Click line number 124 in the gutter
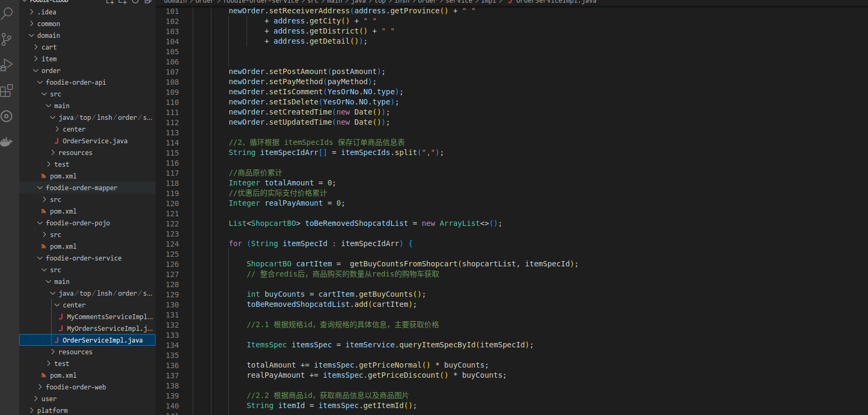 point(173,244)
